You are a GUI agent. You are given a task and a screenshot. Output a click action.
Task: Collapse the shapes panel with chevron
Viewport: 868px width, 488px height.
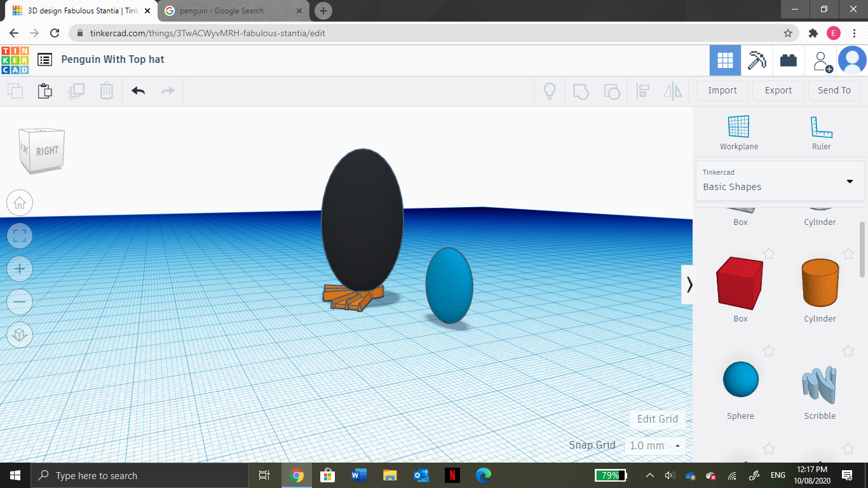point(689,285)
